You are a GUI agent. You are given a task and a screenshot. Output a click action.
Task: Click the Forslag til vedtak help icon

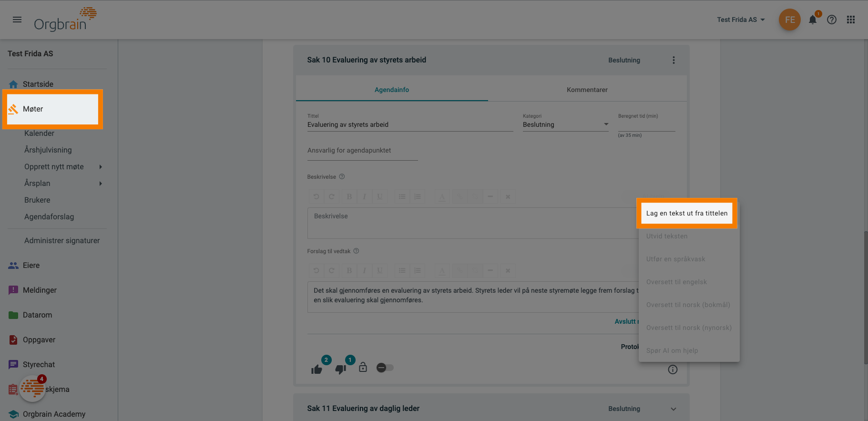356,251
